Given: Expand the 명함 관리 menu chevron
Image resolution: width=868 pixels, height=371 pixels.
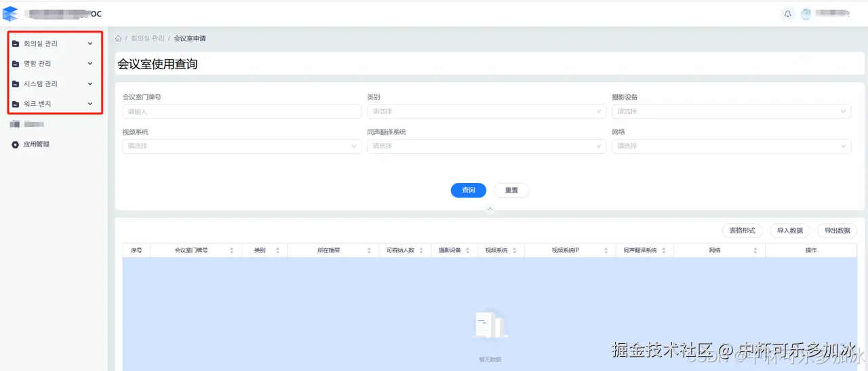Looking at the screenshot, I should click(90, 64).
